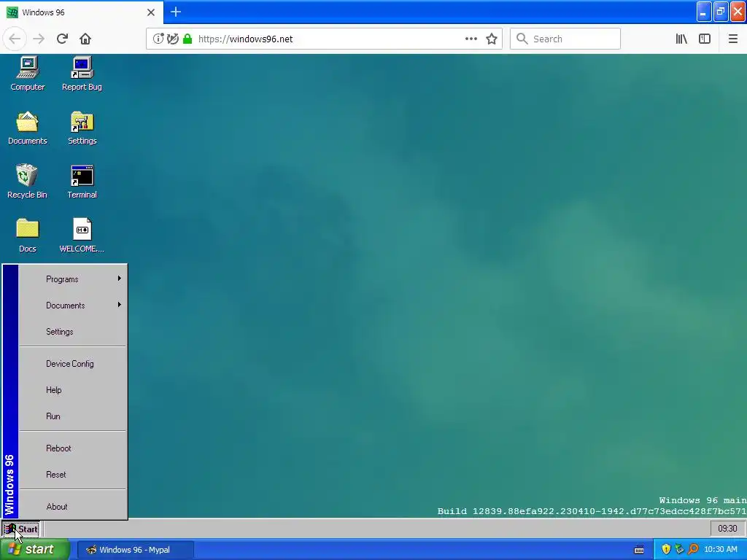Image resolution: width=747 pixels, height=560 pixels.
Task: Open the Computer desktop icon
Action: pos(28,74)
